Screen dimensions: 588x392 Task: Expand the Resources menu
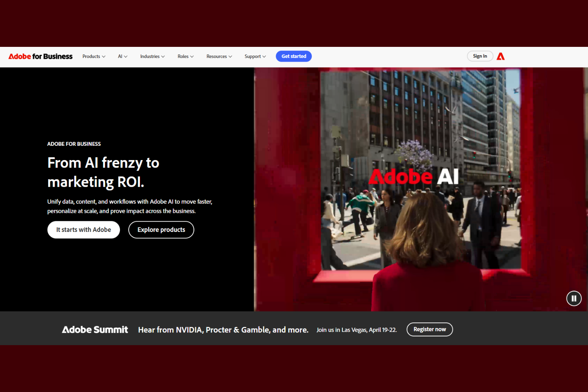219,56
